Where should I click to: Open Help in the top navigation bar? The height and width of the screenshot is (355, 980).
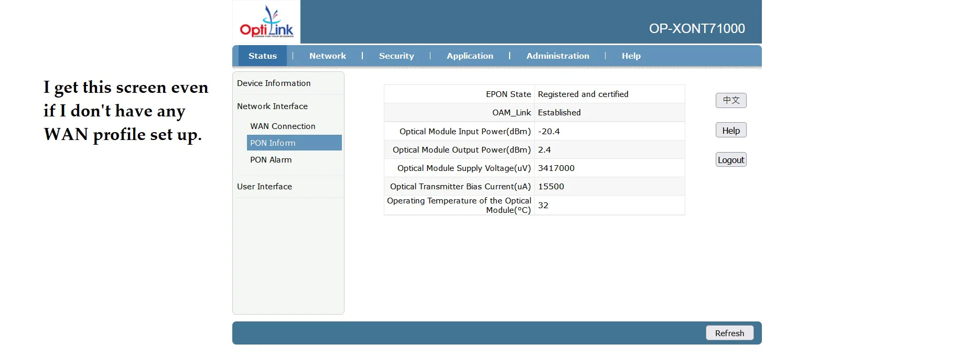(x=631, y=56)
